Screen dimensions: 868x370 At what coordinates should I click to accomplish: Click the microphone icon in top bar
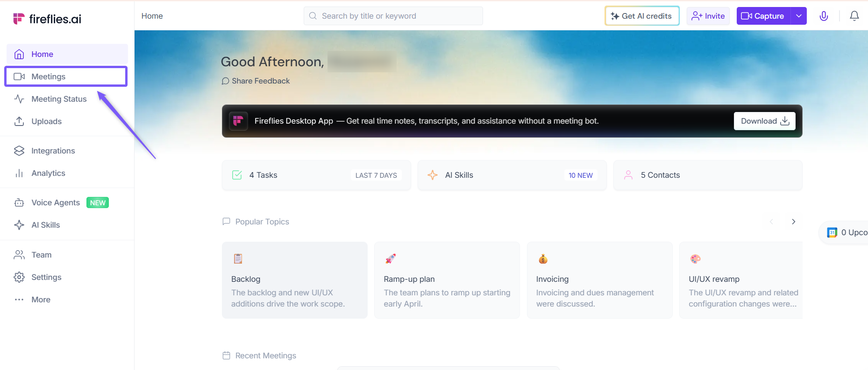point(824,16)
